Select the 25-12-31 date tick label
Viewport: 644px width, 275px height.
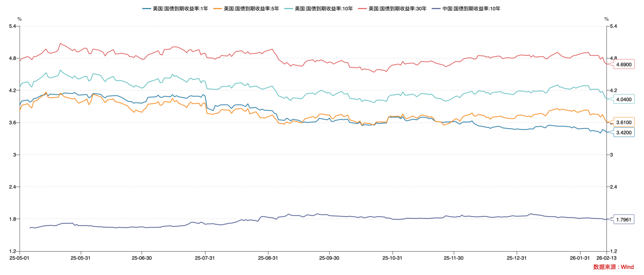tap(516, 258)
